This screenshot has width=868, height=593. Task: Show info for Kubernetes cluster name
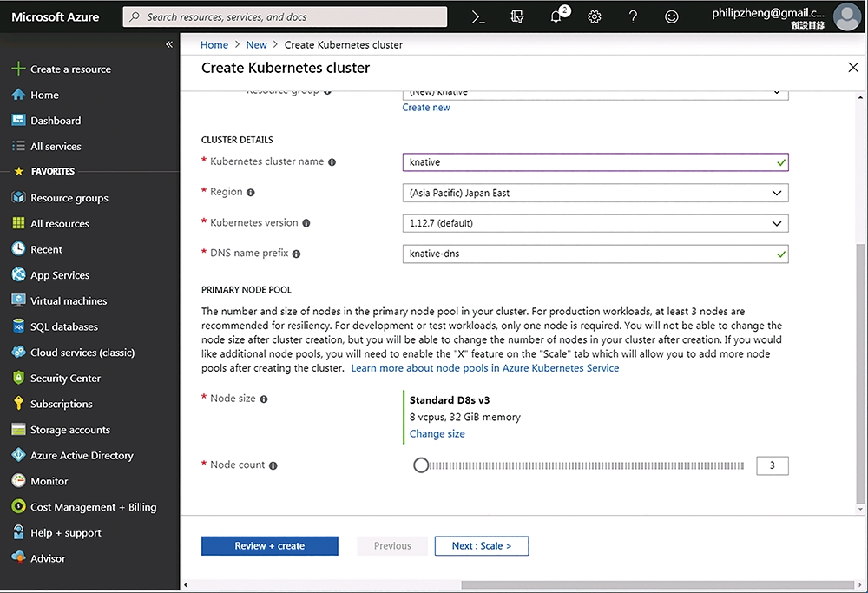332,162
